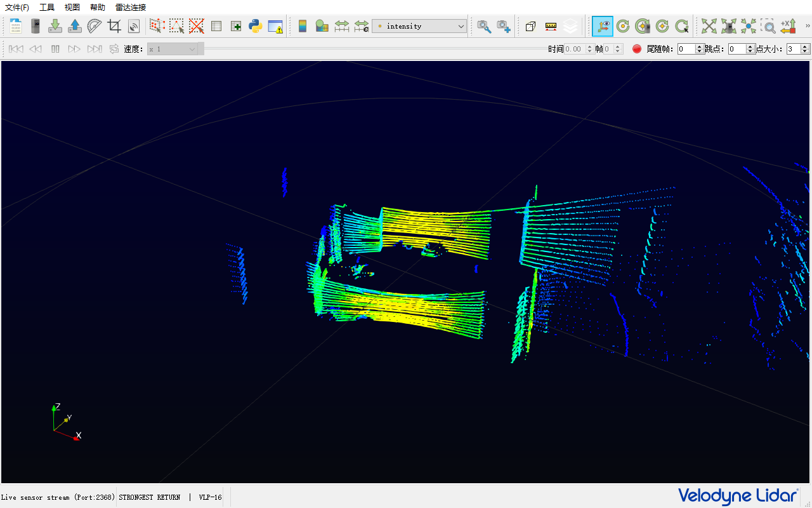
Task: Activate the select-all-points tool with red dots
Action: tap(157, 26)
